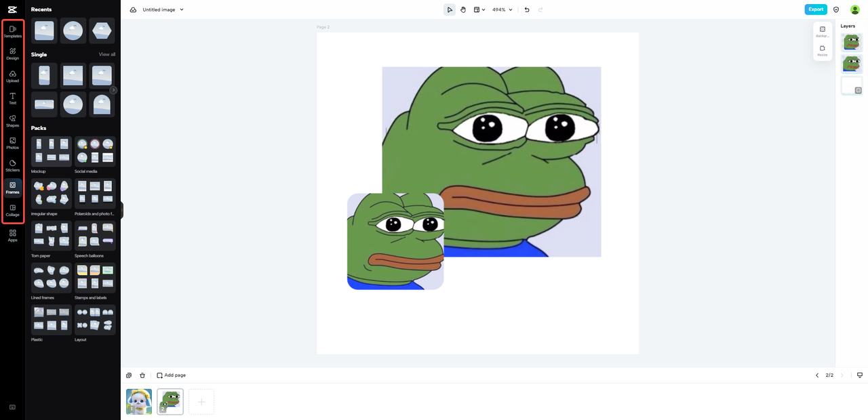This screenshot has width=868, height=420.
Task: Open the Speech balloons frames pack
Action: (95, 236)
